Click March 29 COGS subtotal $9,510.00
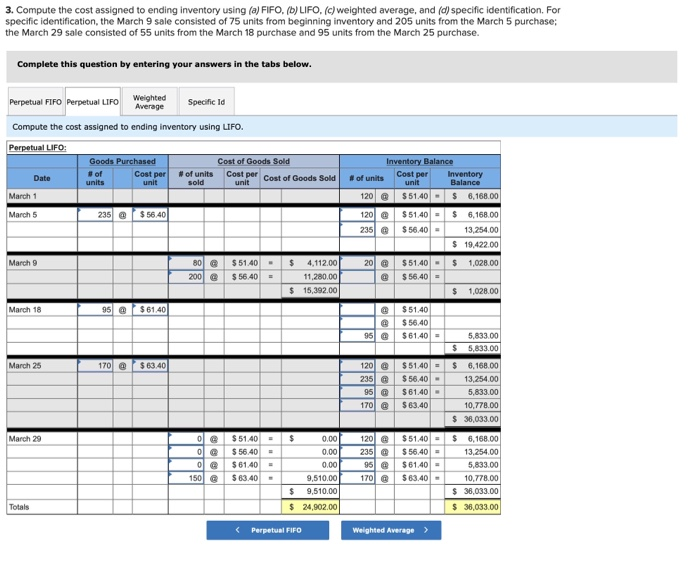Image resolution: width=700 pixels, height=563 pixels. (310, 491)
